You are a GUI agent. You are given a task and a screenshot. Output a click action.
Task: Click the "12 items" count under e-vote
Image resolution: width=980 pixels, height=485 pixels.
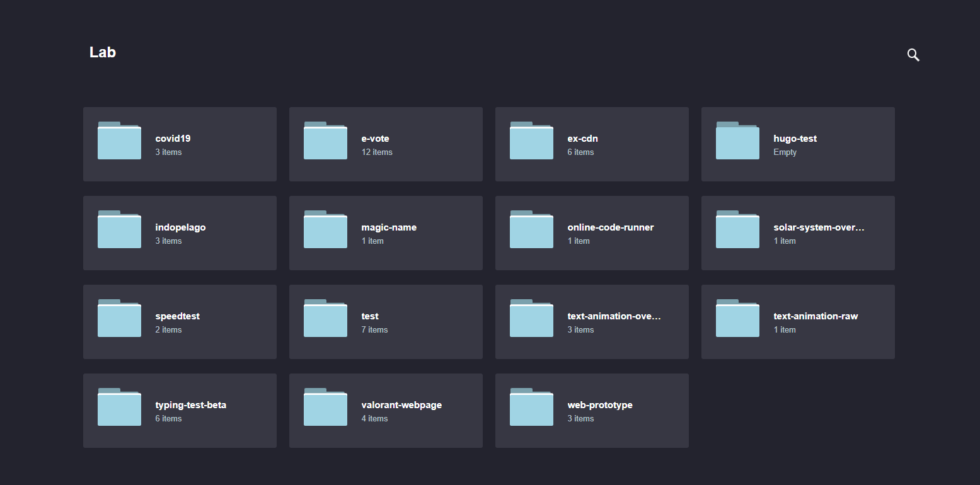pos(377,152)
